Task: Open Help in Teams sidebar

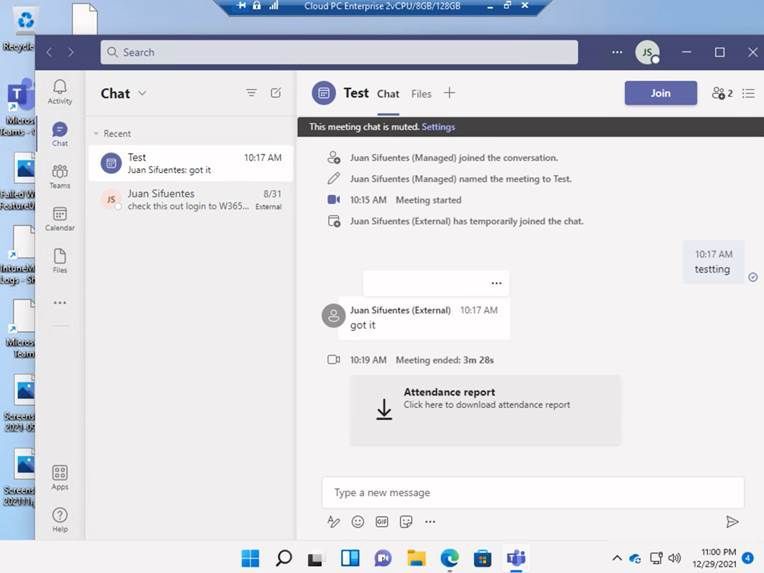Action: tap(60, 520)
